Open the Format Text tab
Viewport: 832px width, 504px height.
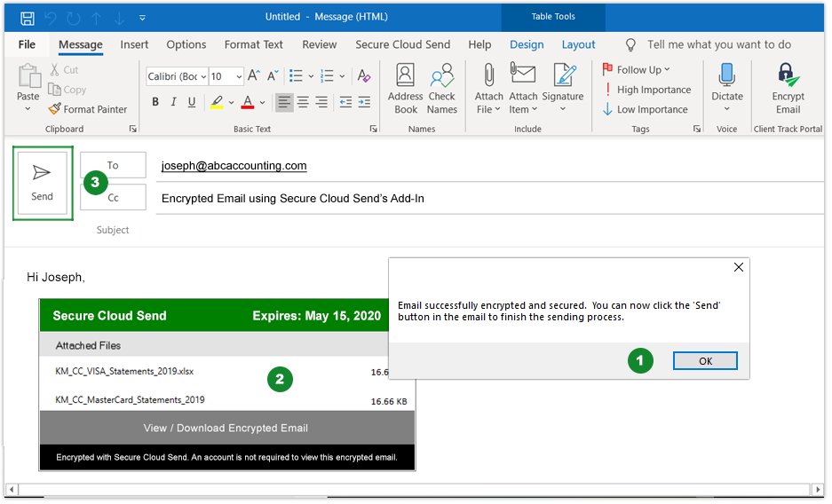click(254, 44)
